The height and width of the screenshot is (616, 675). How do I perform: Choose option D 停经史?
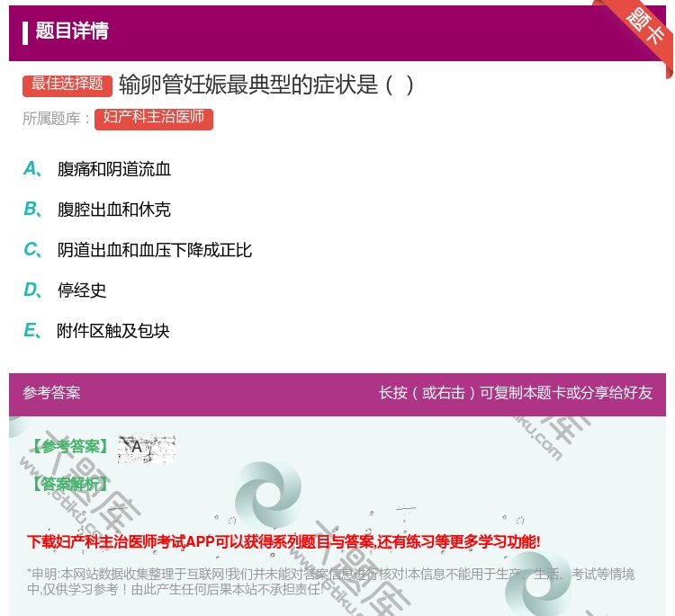(65, 290)
